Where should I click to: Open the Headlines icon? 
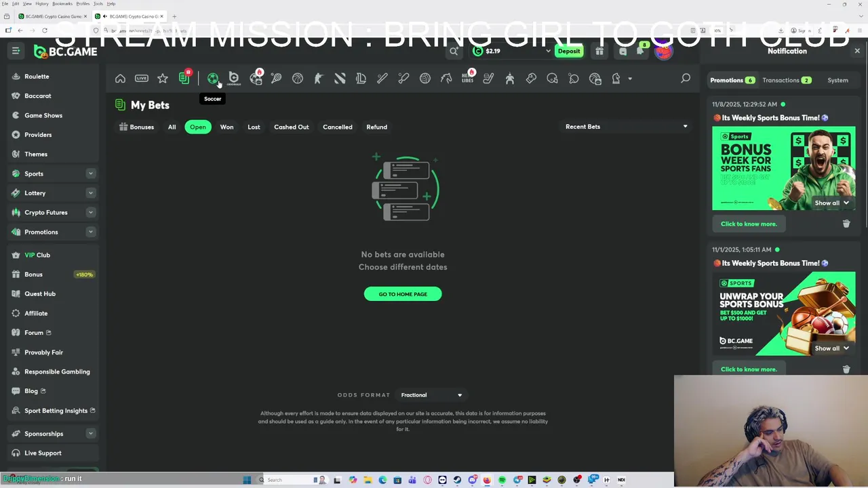pyautogui.click(x=468, y=77)
